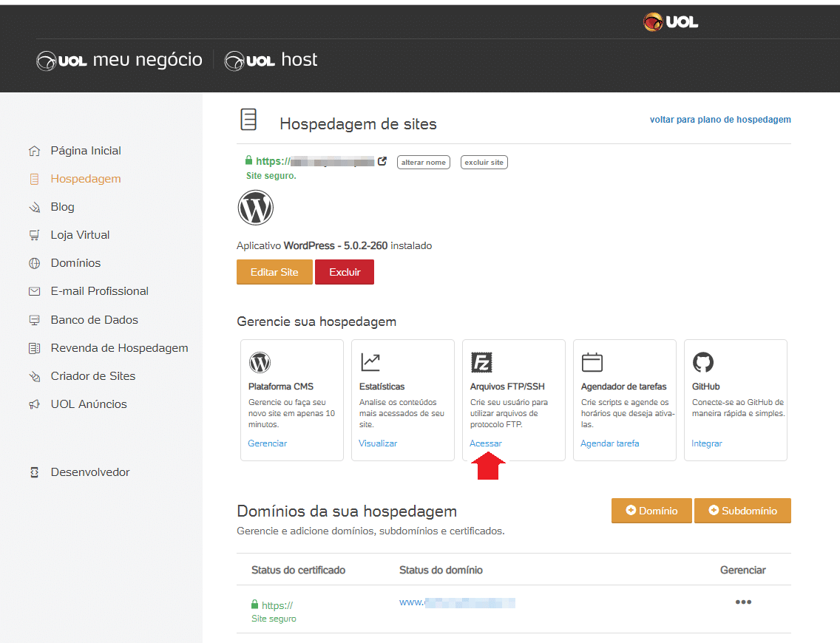Click the Status do certificado column header
The image size is (840, 643).
tap(299, 570)
